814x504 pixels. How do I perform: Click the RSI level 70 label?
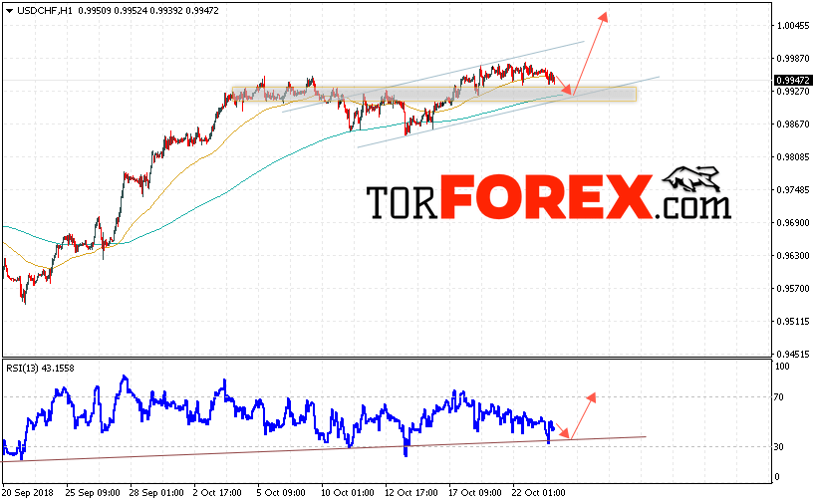(x=779, y=397)
